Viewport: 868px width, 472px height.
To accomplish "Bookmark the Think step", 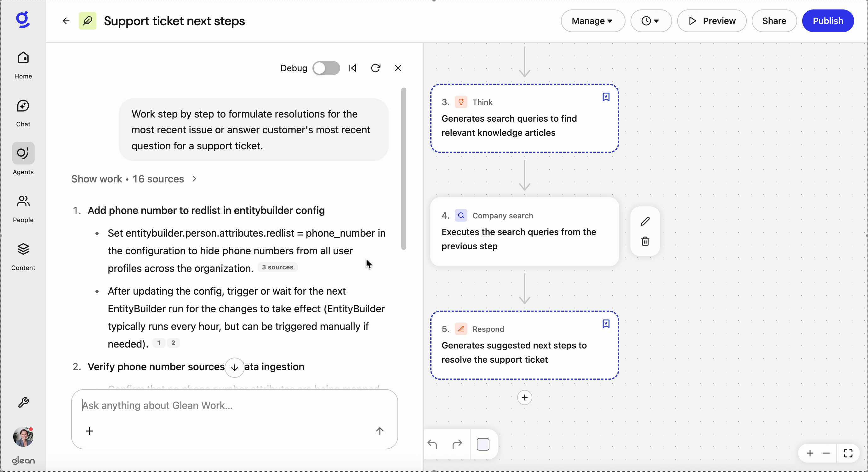I will pos(606,97).
